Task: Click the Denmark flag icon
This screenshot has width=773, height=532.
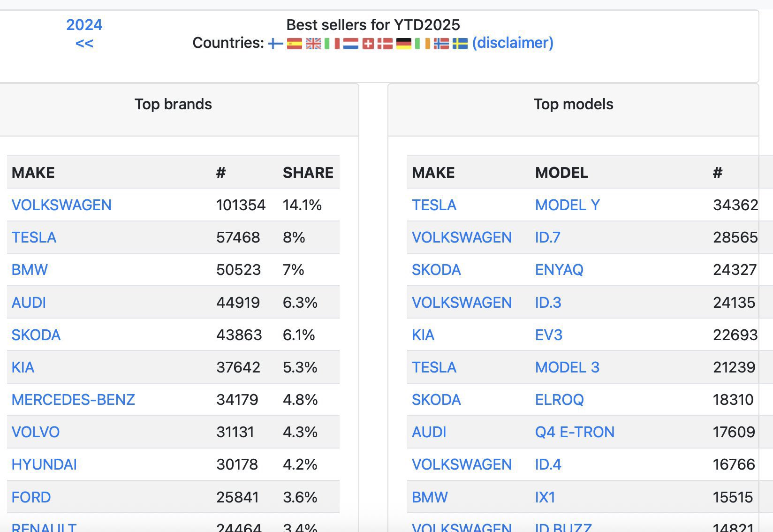Action: 385,44
